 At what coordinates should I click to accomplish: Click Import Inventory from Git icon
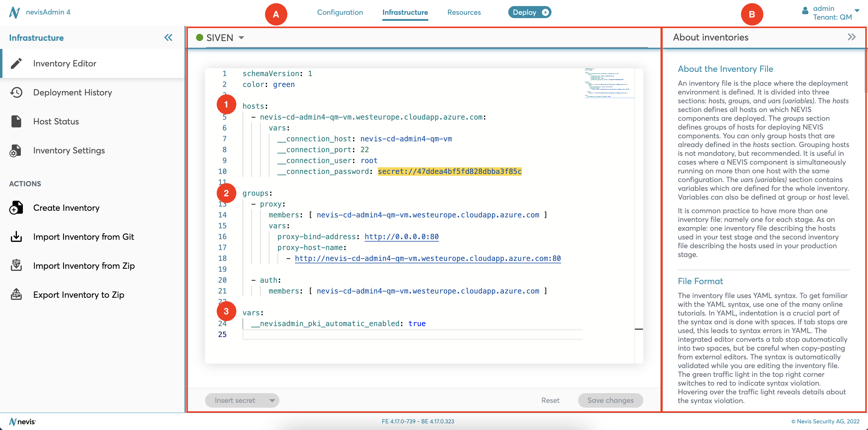click(16, 237)
